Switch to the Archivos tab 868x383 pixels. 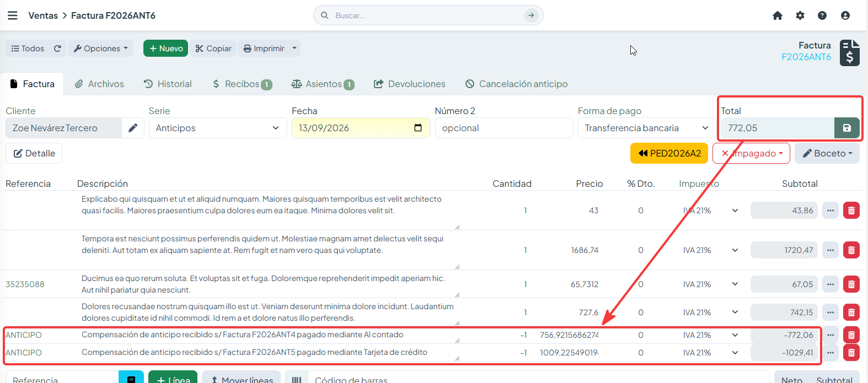coord(99,84)
